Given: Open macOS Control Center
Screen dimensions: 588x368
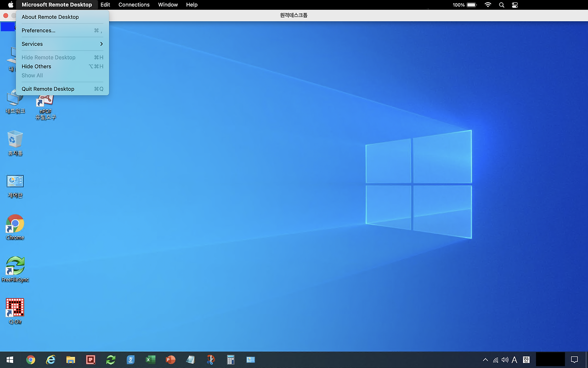Looking at the screenshot, I should [515, 5].
